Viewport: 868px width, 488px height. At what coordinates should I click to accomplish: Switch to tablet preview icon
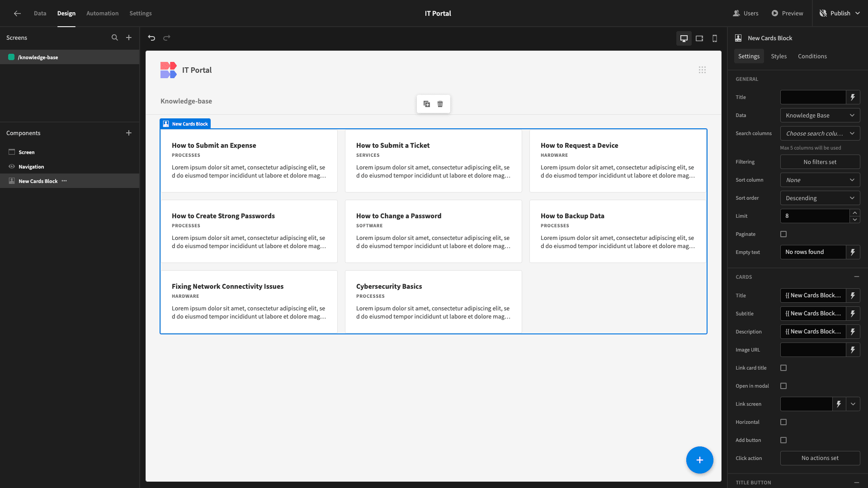699,38
